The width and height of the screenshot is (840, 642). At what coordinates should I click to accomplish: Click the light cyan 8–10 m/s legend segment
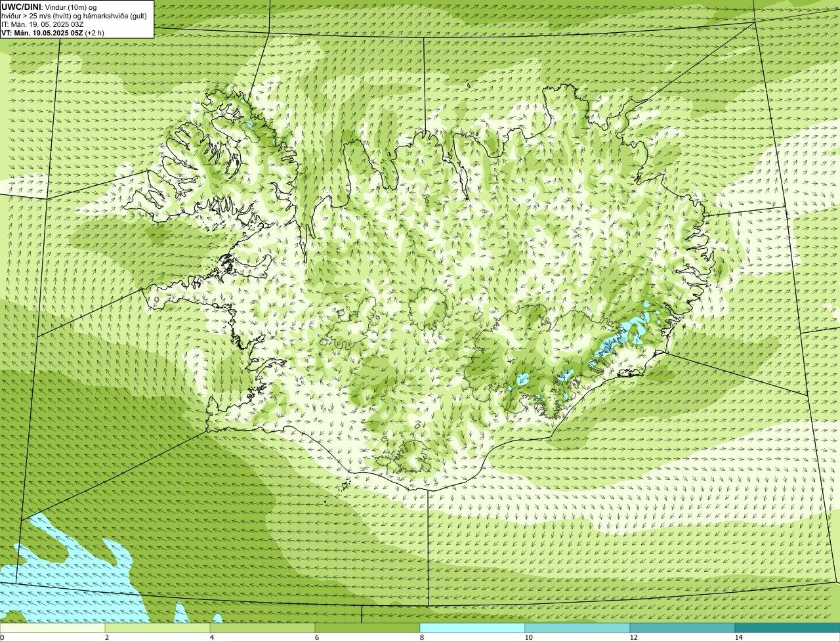click(x=472, y=628)
